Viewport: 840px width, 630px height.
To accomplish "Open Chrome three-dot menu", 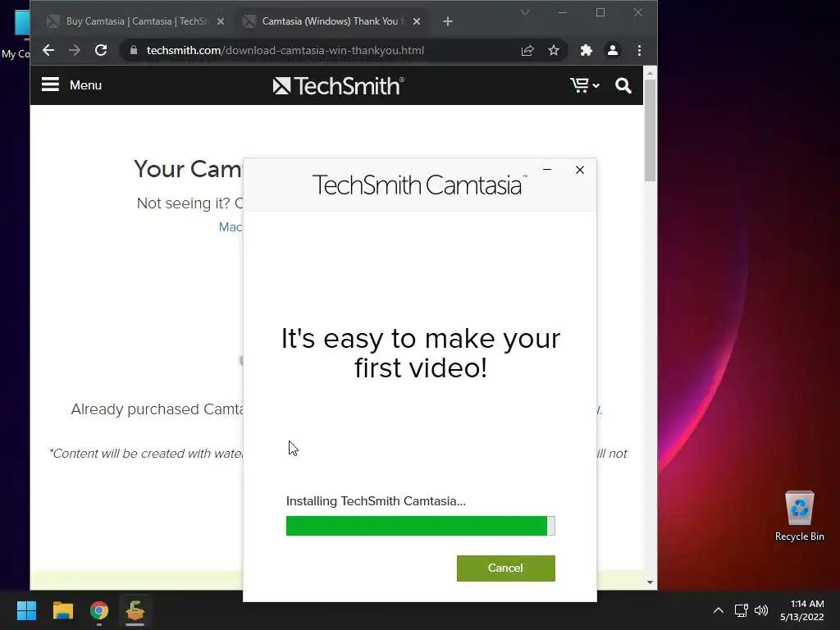I will [x=639, y=50].
